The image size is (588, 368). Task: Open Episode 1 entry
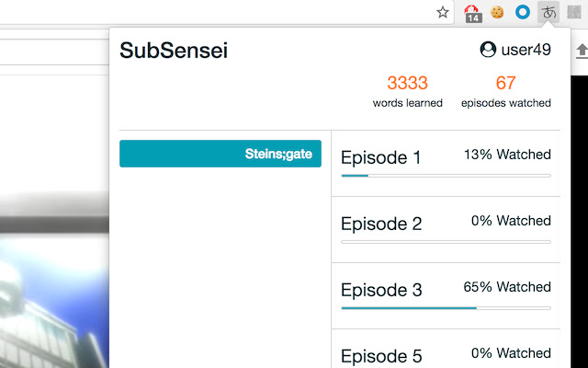(380, 157)
